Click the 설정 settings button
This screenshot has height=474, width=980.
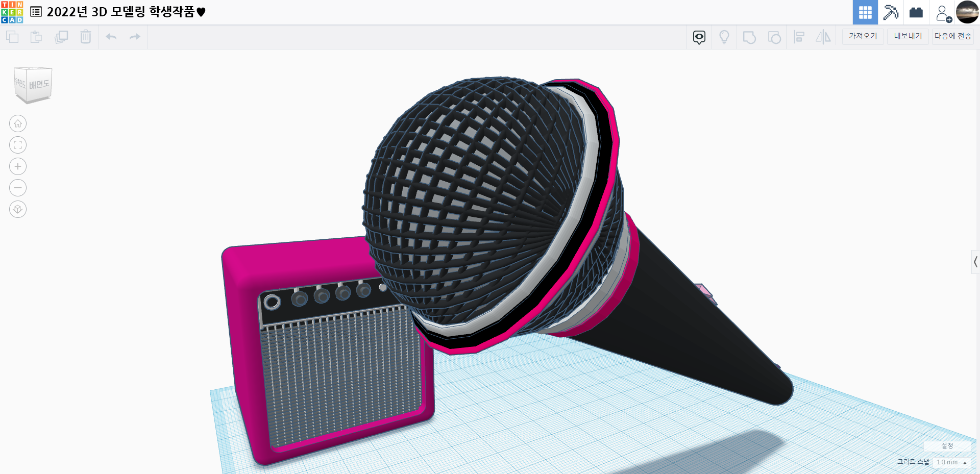point(947,446)
